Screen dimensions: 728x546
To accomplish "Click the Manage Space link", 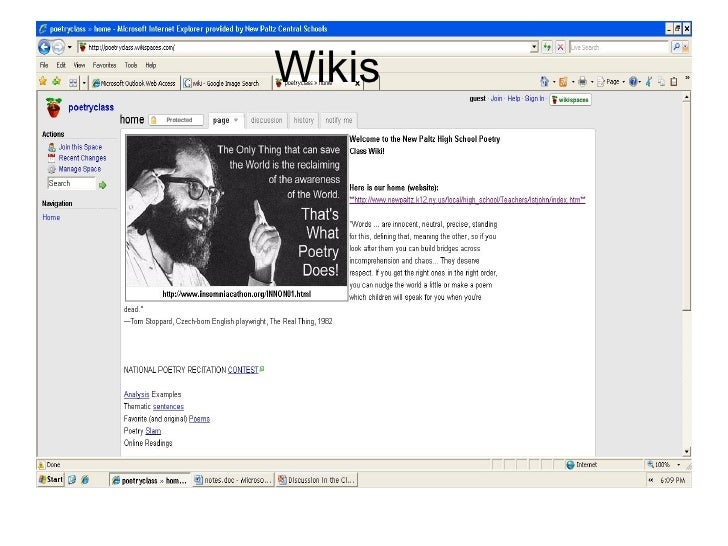I will point(79,169).
